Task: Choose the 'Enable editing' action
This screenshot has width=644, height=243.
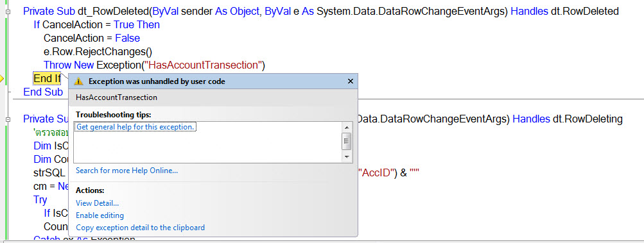Action: [x=100, y=215]
